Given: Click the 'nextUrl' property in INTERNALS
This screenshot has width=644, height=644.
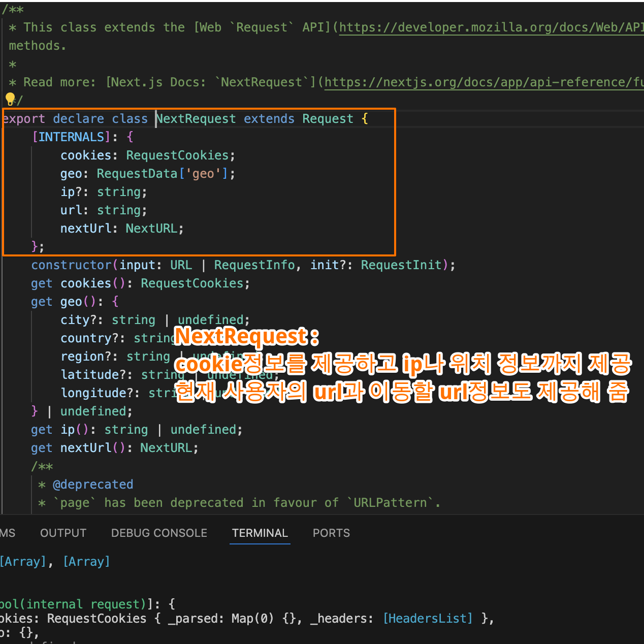Looking at the screenshot, I should pos(86,229).
